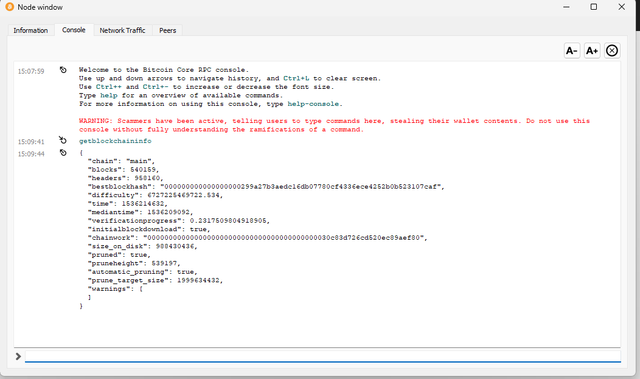The width and height of the screenshot is (640, 379).
Task: Click the highlighted word help in welcome text
Action: [109, 95]
